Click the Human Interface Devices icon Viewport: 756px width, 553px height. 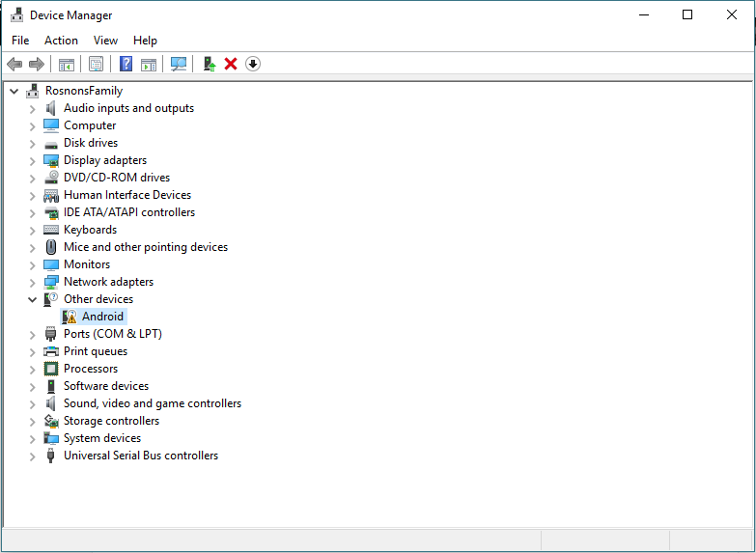pos(51,195)
